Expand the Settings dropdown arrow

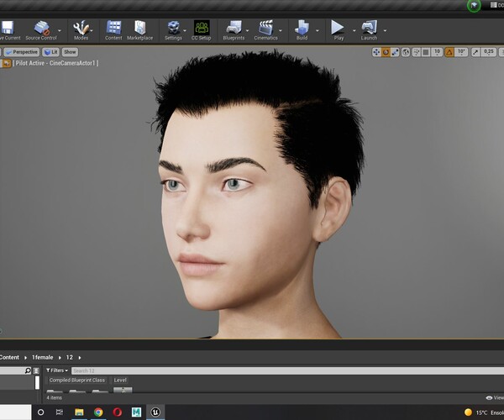(185, 30)
